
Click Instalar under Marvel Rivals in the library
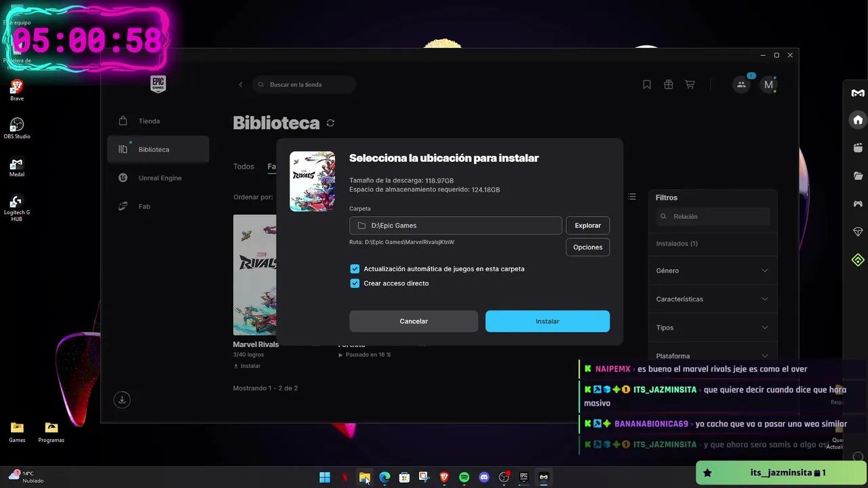click(x=247, y=366)
